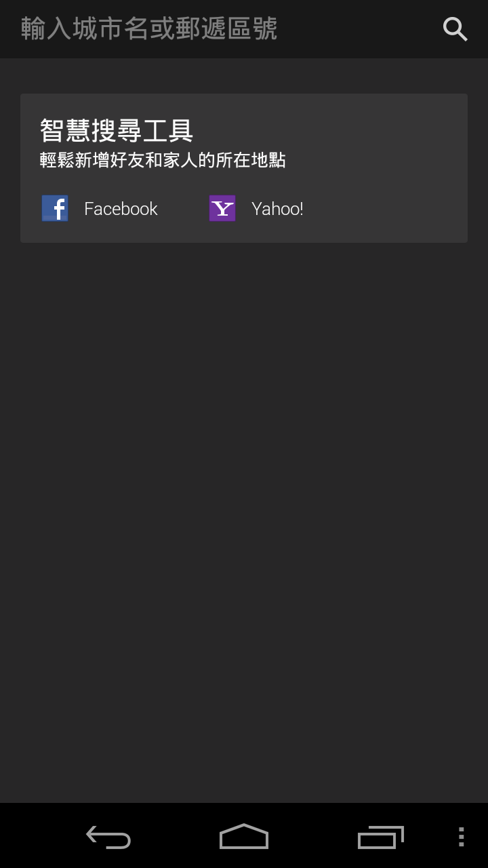488x868 pixels.
Task: Place cursor in city name placeholder text
Action: [x=149, y=29]
